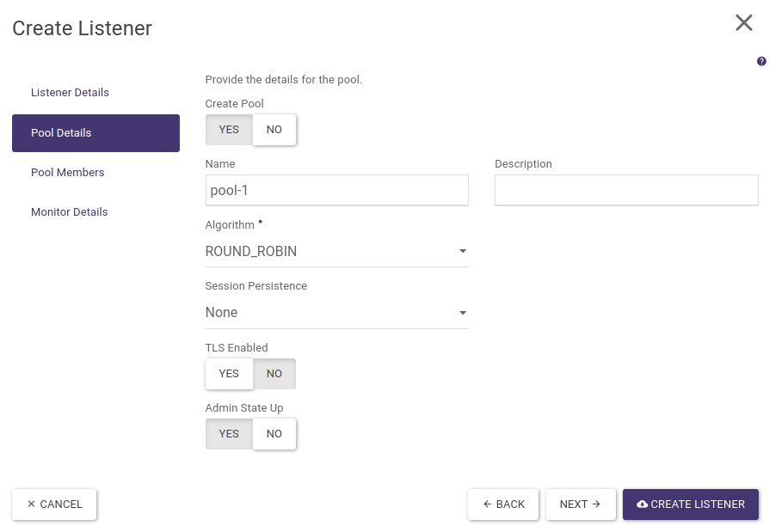Set TLS Enabled to NO
Viewport: 769px width, 532px height.
pos(274,374)
